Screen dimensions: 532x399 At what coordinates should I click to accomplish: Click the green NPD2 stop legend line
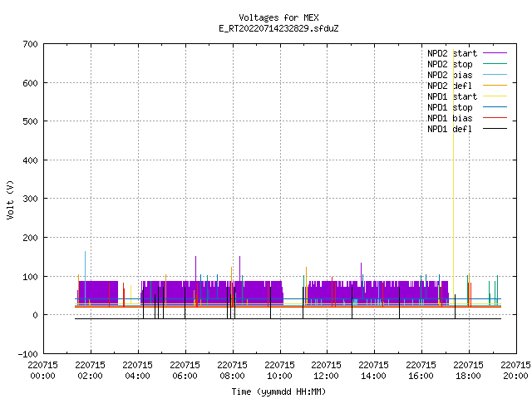tap(495, 64)
